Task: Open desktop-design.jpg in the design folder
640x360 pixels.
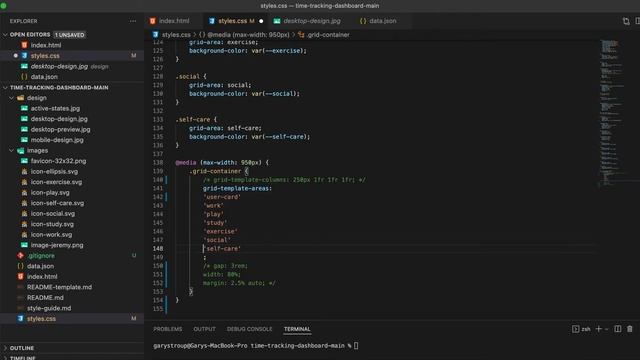Action: [x=59, y=119]
